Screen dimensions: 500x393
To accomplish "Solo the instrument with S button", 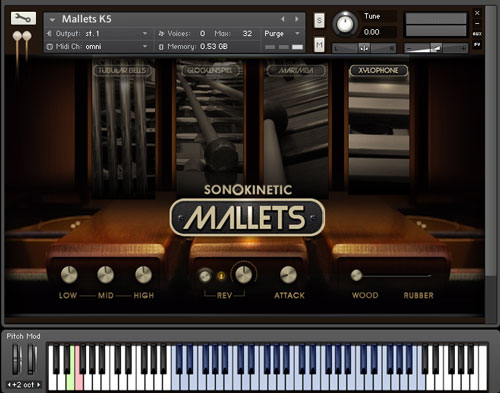I will click(319, 21).
